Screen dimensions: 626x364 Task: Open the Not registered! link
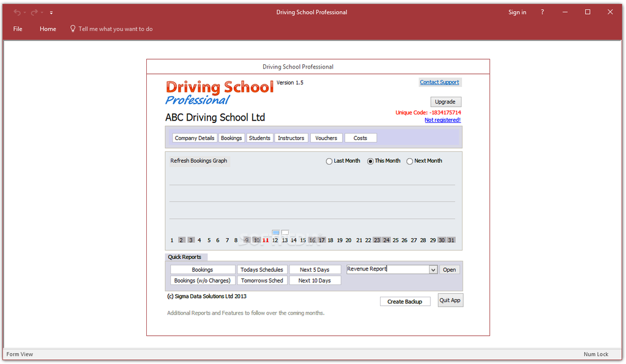click(442, 120)
